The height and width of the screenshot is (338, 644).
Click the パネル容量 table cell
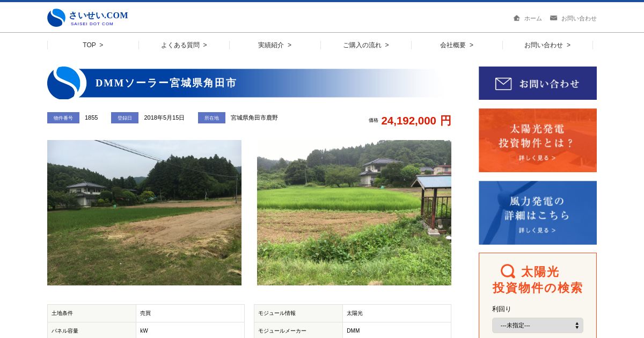tap(92, 330)
